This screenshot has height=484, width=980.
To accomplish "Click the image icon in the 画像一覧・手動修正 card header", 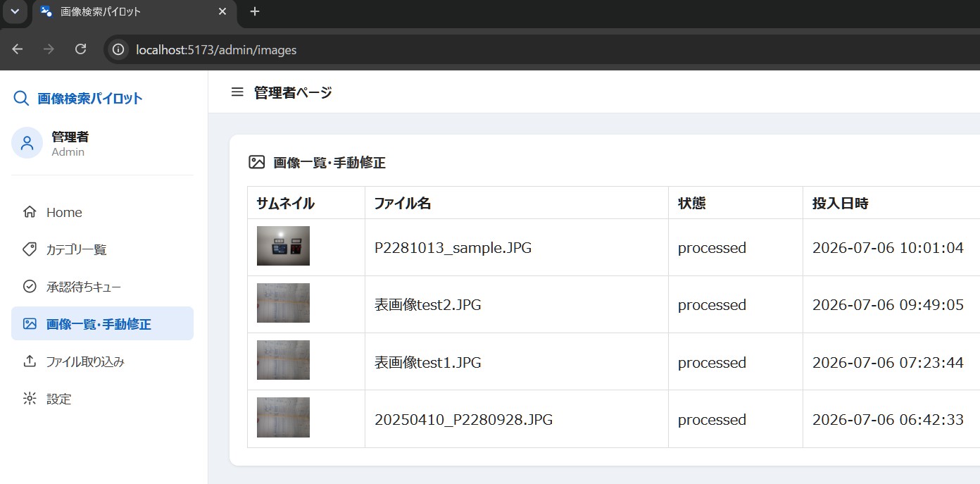I will coord(257,163).
